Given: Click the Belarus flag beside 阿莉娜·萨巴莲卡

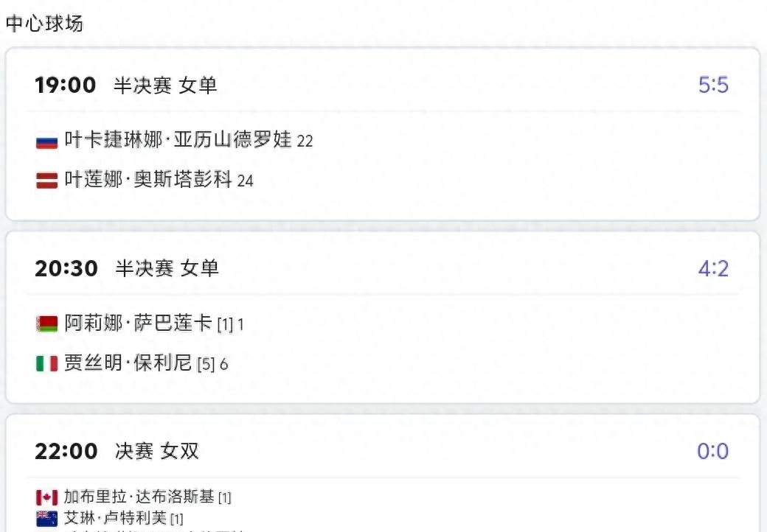Looking at the screenshot, I should click(x=47, y=324).
